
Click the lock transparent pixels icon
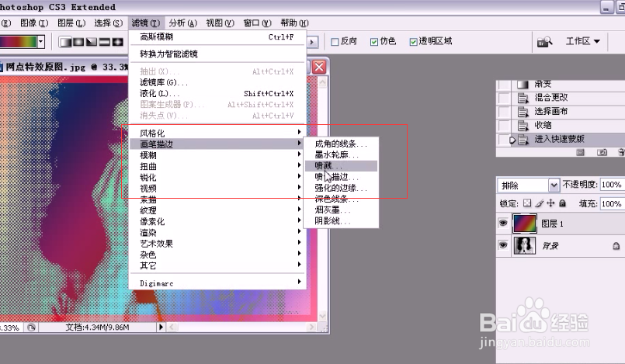click(527, 203)
